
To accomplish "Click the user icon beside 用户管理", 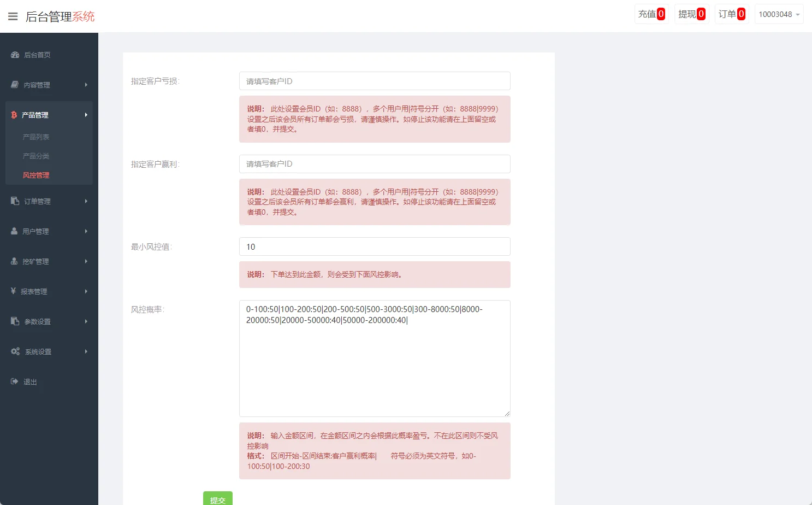I will [15, 231].
